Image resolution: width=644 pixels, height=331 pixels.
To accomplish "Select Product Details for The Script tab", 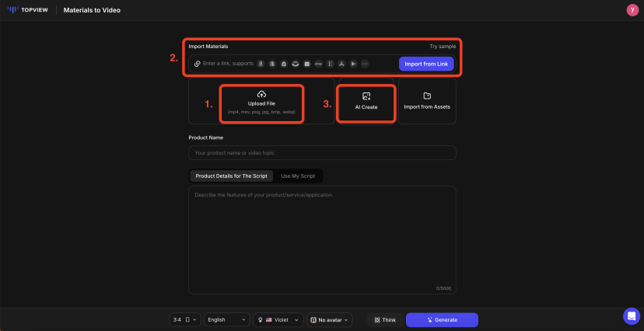I will tap(232, 176).
